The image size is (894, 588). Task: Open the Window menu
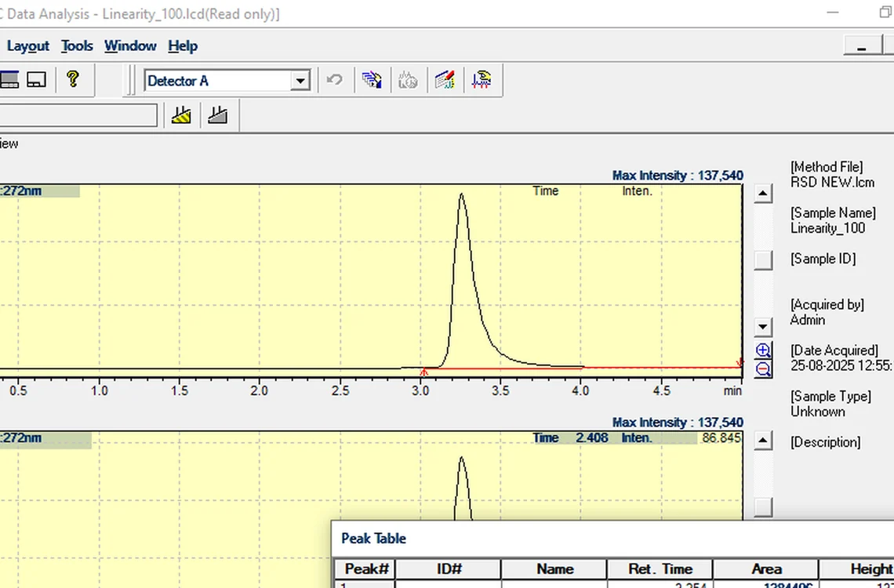(x=130, y=45)
